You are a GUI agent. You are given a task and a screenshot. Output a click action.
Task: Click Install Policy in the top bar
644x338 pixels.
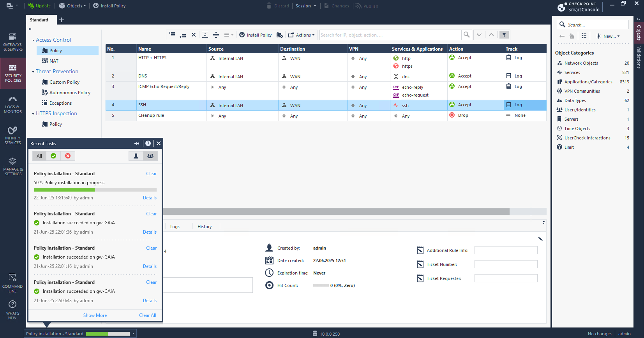109,6
